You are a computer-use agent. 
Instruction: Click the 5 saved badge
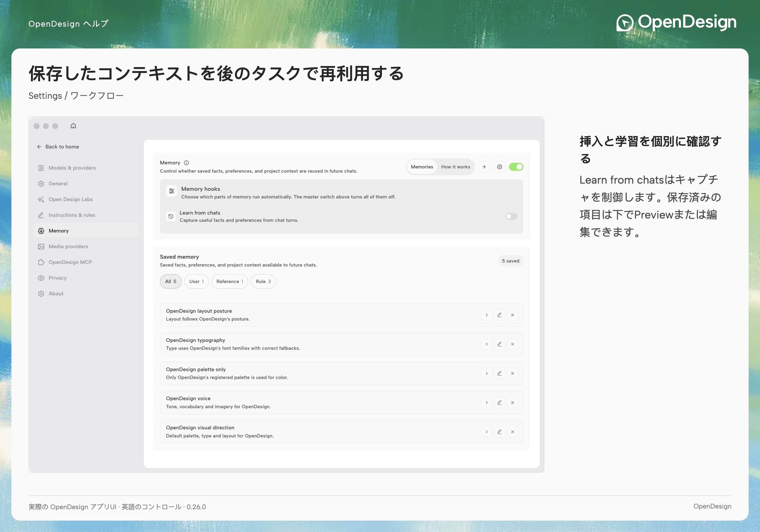tap(510, 261)
